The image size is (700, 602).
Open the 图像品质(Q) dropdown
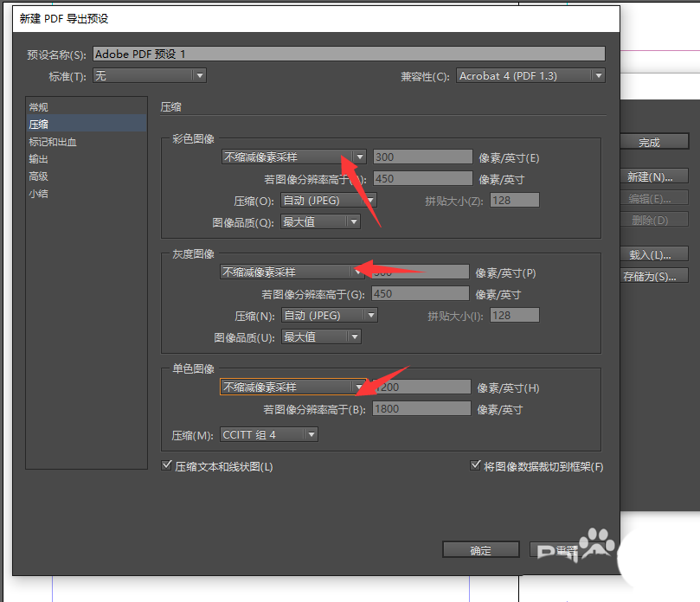coord(320,221)
